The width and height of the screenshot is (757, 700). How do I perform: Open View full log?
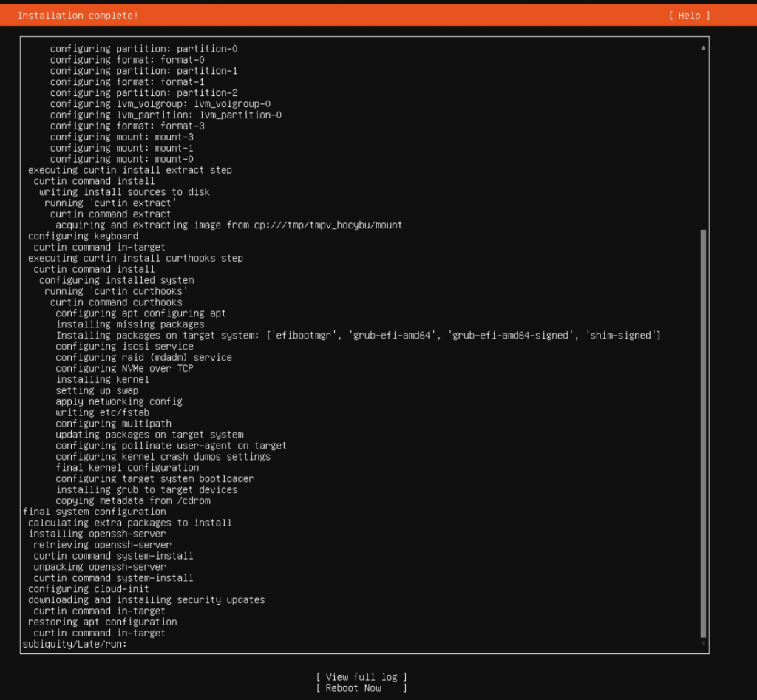pos(361,677)
